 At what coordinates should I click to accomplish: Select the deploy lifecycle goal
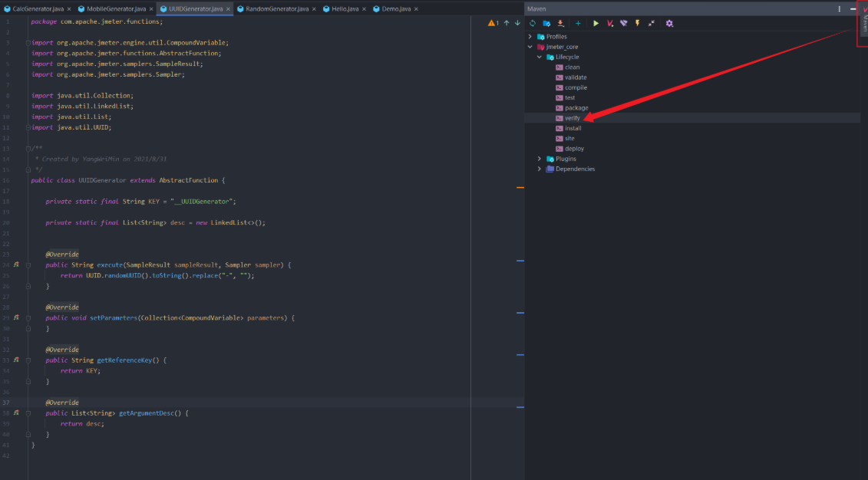(574, 149)
